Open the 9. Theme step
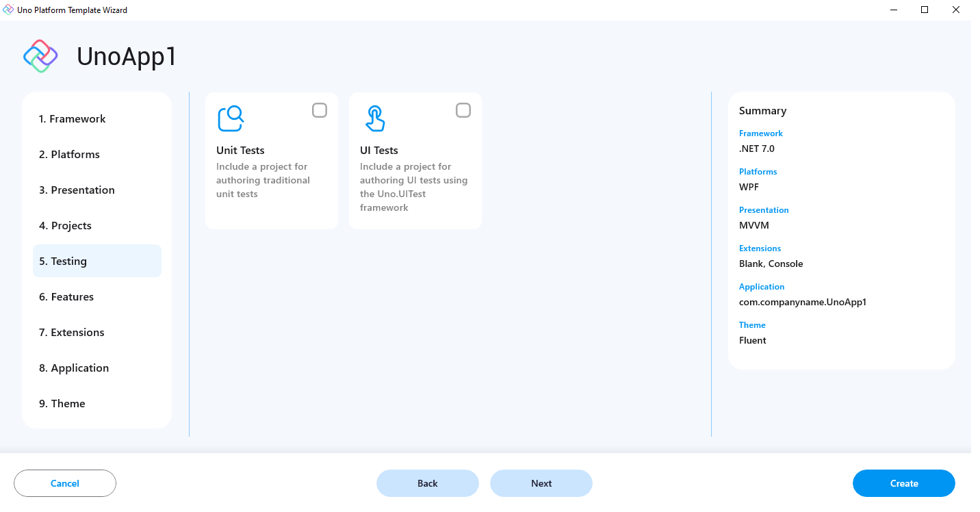Image resolution: width=980 pixels, height=512 pixels. (97, 403)
